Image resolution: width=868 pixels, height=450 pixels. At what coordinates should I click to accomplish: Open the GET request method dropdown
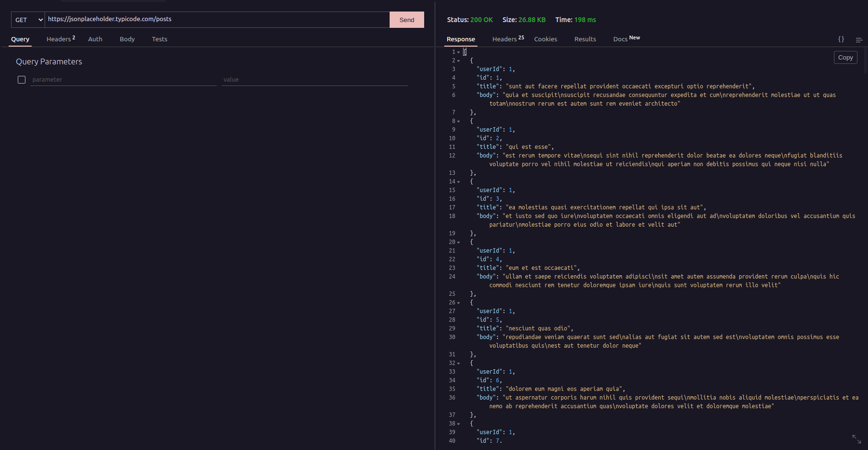[27, 20]
